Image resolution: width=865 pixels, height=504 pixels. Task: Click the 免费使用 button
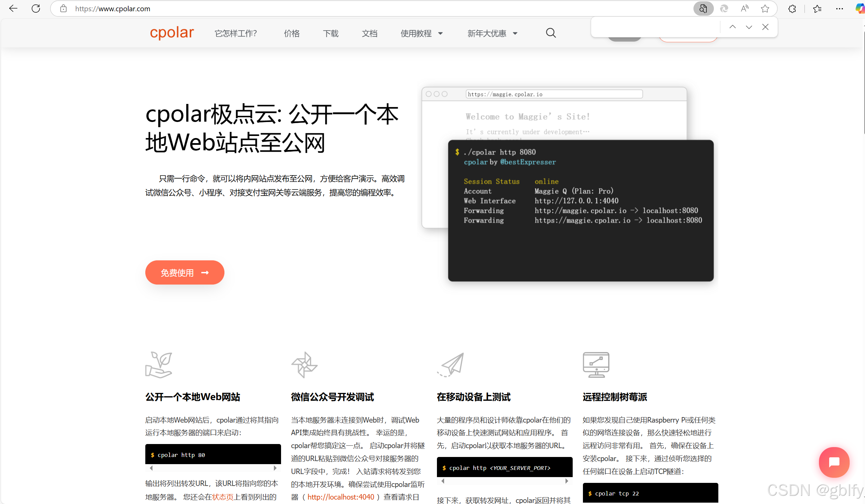185,272
